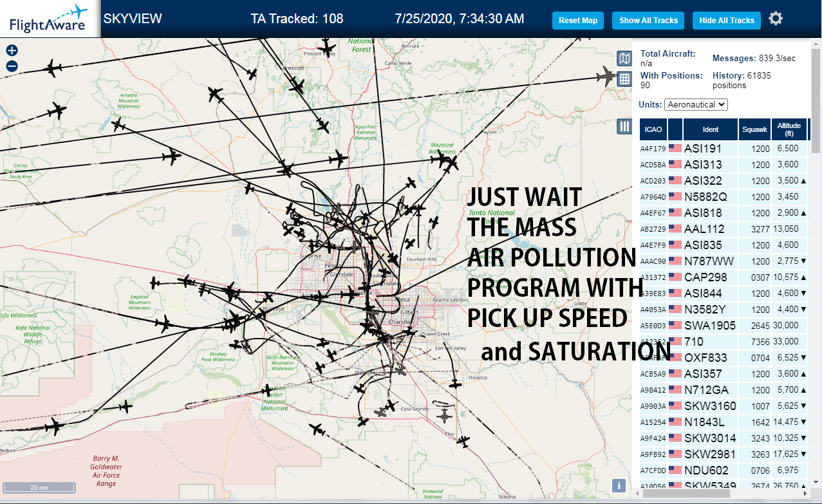Select the aircraft icon south of Florence

coord(455,384)
